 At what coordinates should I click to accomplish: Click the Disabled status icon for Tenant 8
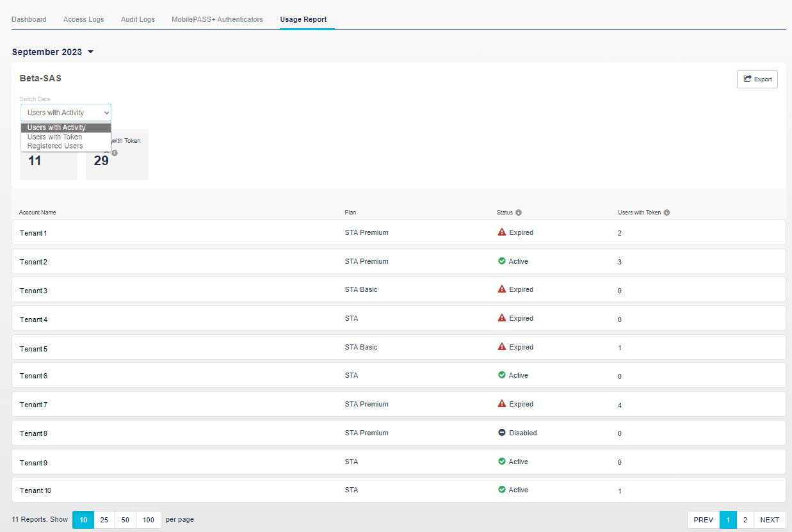pyautogui.click(x=502, y=433)
